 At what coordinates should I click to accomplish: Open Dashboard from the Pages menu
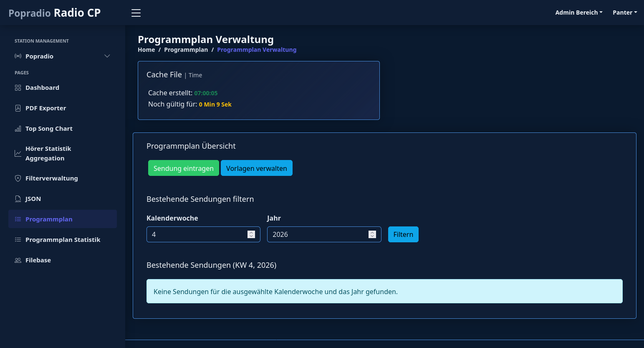(42, 87)
